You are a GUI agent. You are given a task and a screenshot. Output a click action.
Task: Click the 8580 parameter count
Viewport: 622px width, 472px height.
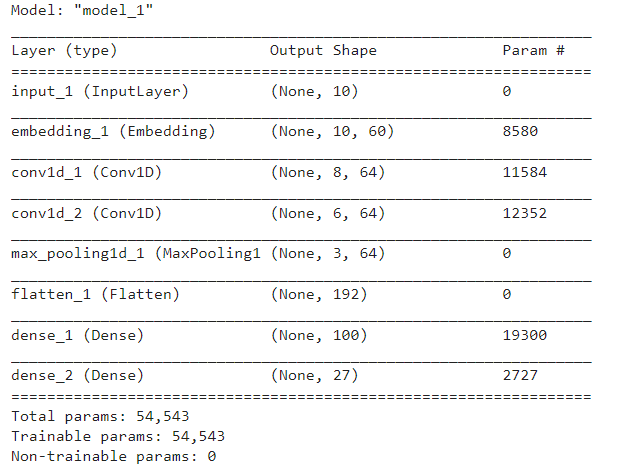520,131
